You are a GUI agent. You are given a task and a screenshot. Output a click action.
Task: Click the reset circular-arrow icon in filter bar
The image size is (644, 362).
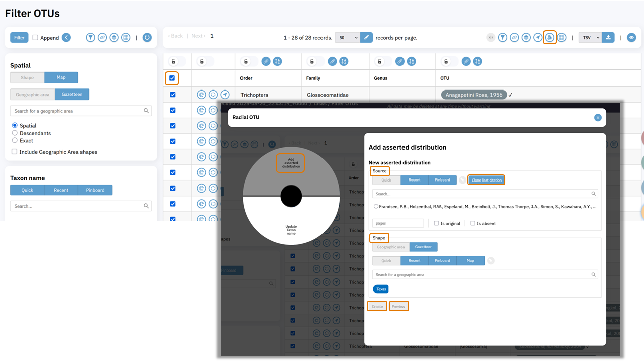[x=147, y=37]
